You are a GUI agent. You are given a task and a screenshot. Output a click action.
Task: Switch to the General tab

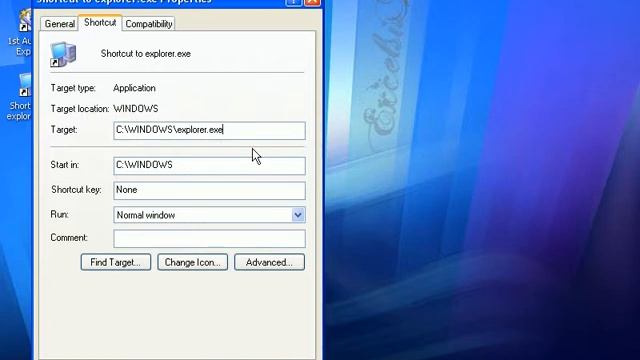coord(59,24)
